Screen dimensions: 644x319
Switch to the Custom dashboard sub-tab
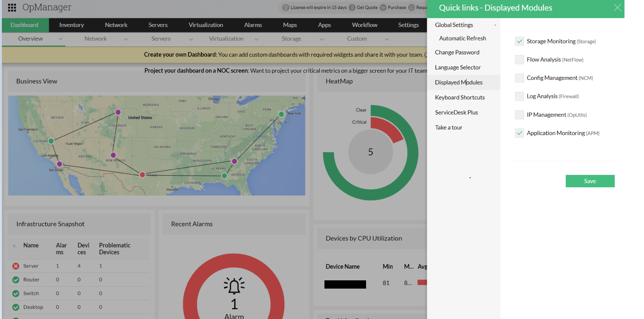pyautogui.click(x=357, y=39)
